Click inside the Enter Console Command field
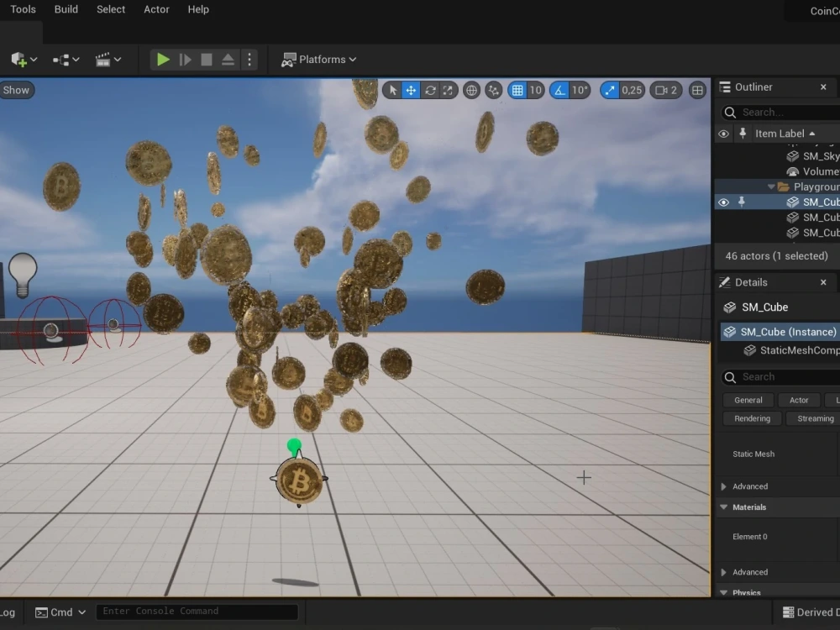This screenshot has width=840, height=630. (x=197, y=611)
